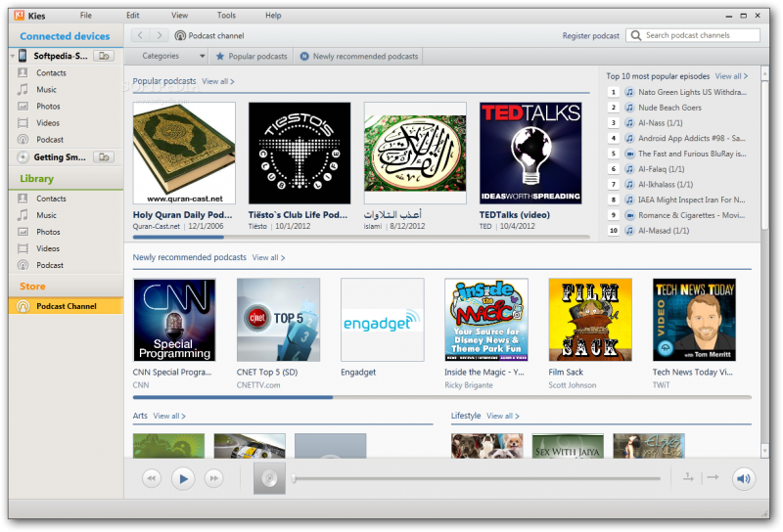Viewport: 783px width, 532px height.
Task: Open the Edit menu
Action: 133,16
